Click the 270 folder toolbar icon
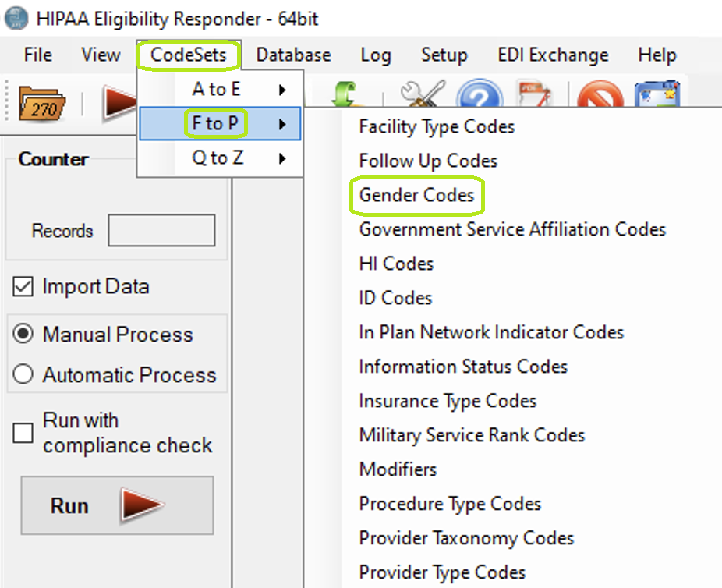The image size is (722, 588). coord(42,104)
